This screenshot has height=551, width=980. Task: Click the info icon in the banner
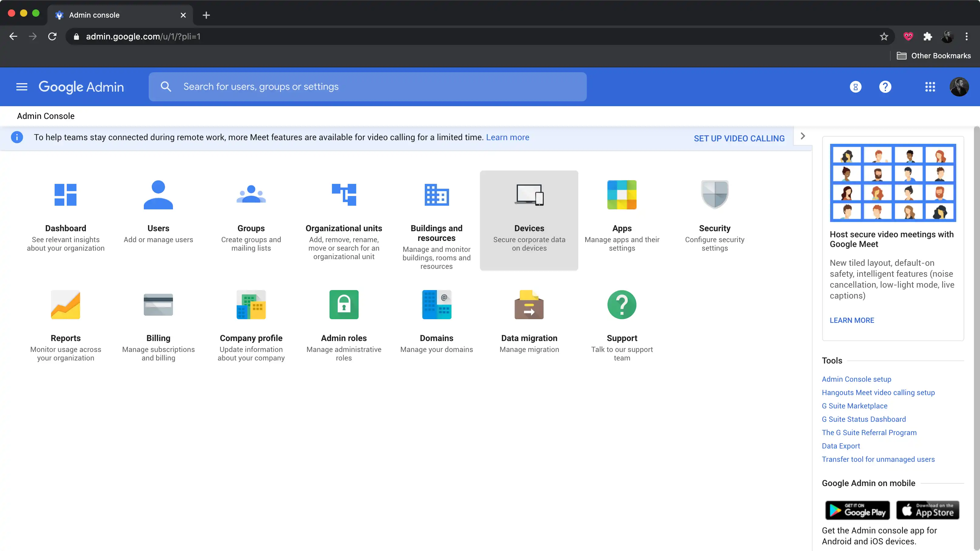pyautogui.click(x=17, y=137)
